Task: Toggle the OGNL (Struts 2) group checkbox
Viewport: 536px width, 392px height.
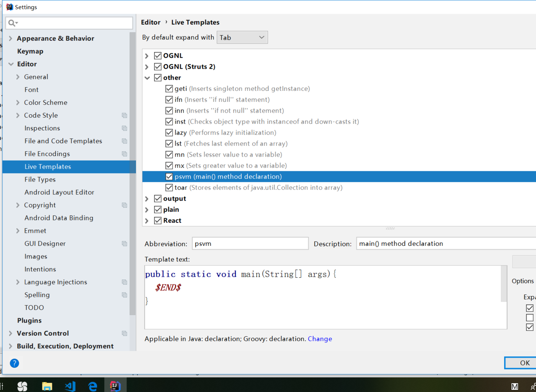Action: [158, 67]
